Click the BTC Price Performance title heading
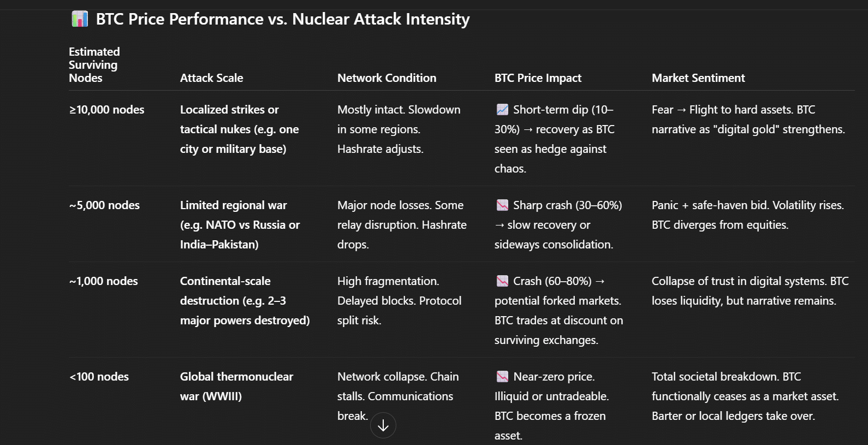The width and height of the screenshot is (868, 445). (x=283, y=19)
